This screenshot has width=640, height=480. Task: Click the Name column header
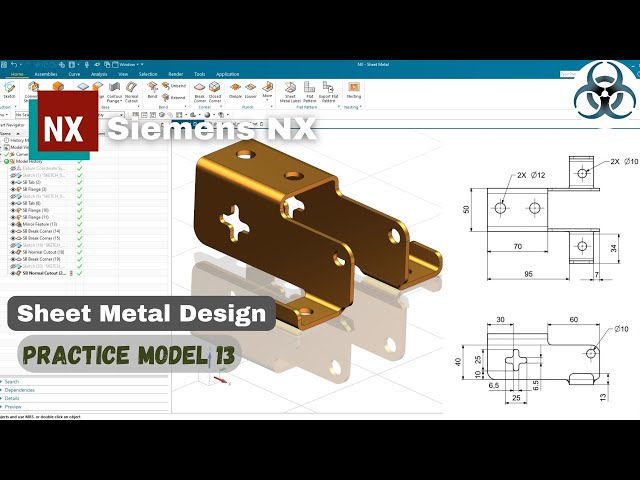coord(6,133)
